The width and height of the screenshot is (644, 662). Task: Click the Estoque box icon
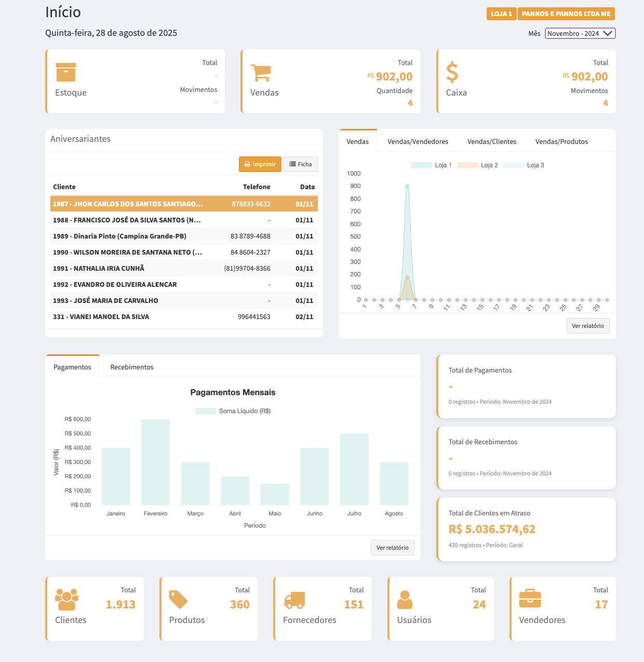point(66,72)
